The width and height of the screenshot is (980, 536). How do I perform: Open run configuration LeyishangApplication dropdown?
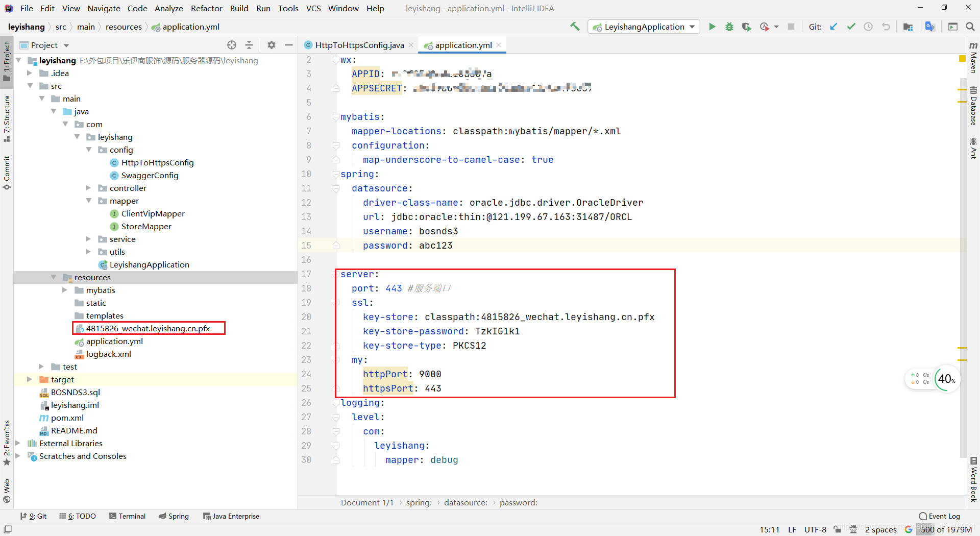pos(644,27)
